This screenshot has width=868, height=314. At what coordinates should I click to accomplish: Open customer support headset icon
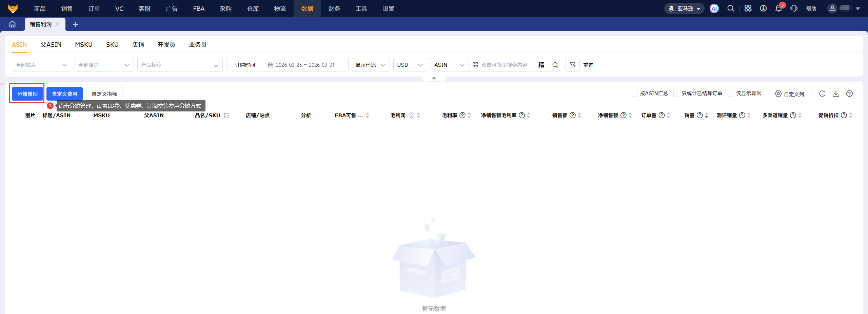794,8
